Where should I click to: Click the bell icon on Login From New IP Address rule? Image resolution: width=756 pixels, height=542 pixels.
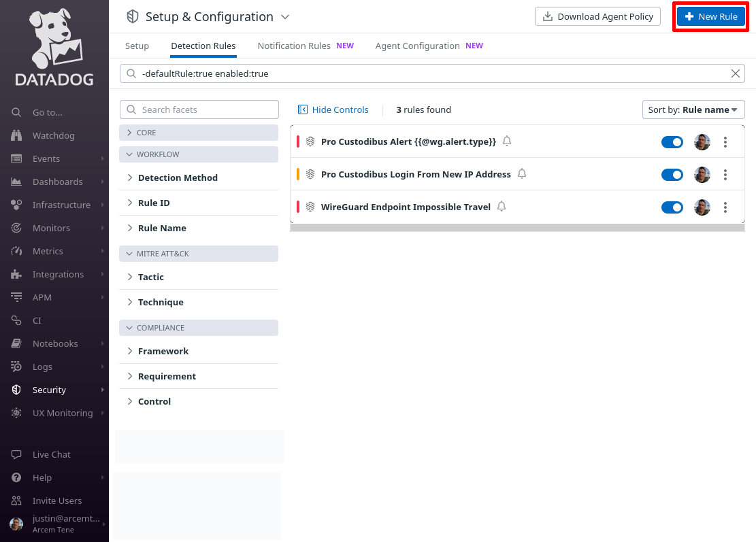[522, 173]
